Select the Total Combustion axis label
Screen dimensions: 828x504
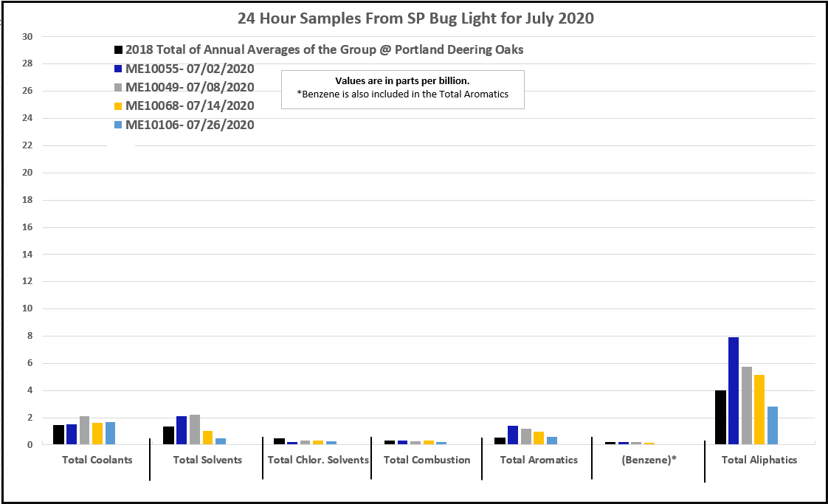[x=427, y=460]
